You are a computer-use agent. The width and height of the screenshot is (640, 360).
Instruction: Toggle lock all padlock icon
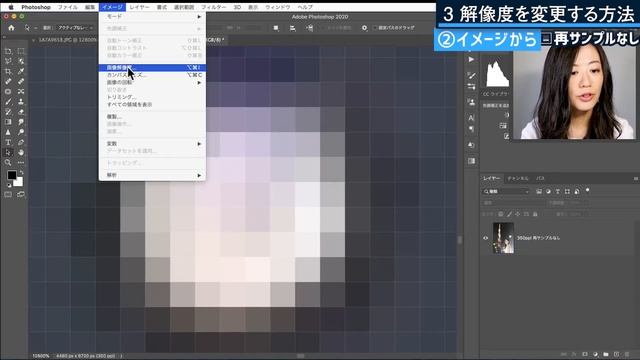535,214
